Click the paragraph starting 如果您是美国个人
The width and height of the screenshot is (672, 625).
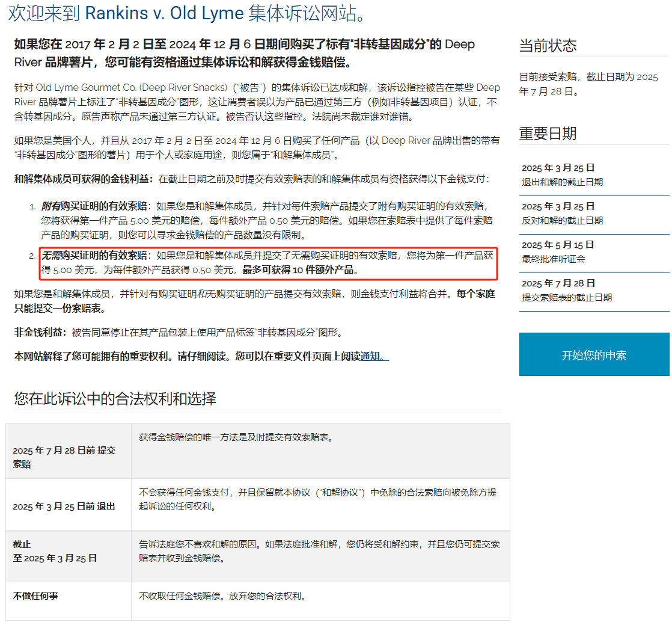[257, 147]
